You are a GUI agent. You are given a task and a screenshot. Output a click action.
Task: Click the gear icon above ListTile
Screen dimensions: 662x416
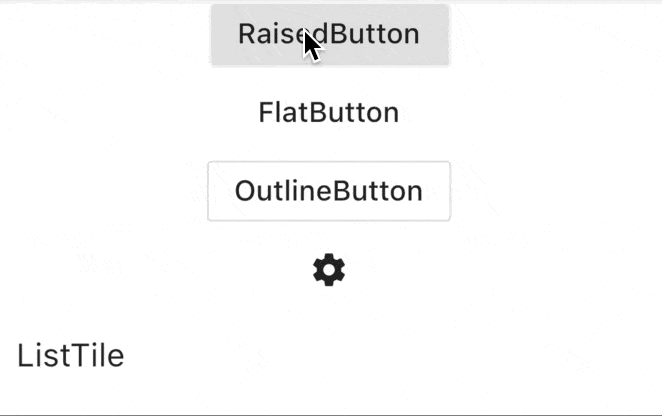(329, 270)
